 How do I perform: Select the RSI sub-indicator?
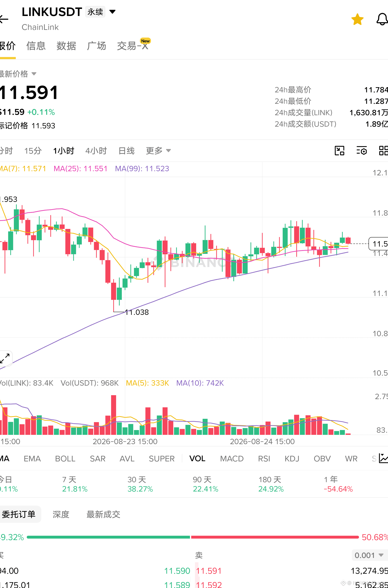264,459
